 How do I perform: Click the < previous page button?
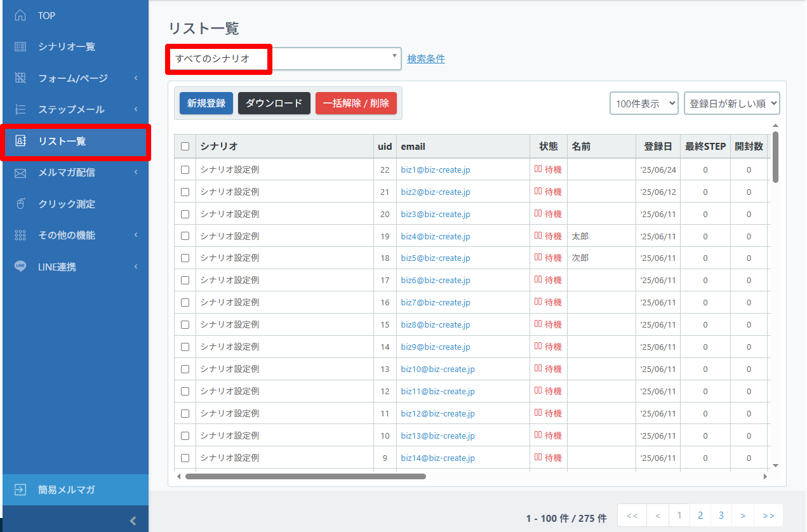click(658, 515)
